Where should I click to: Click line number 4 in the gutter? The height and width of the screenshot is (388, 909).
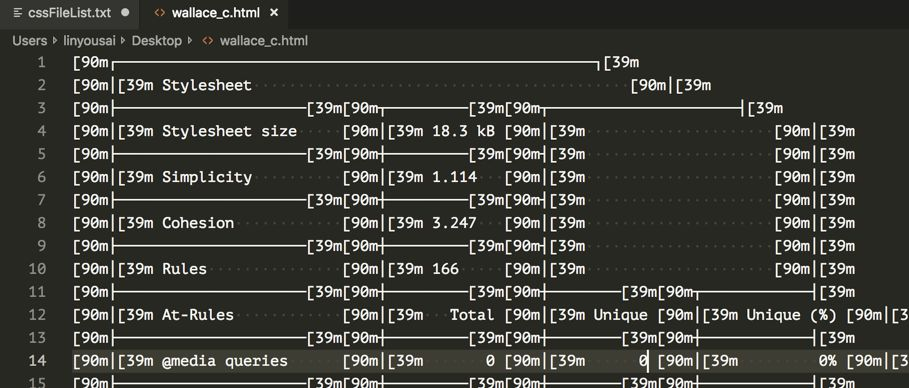click(41, 131)
